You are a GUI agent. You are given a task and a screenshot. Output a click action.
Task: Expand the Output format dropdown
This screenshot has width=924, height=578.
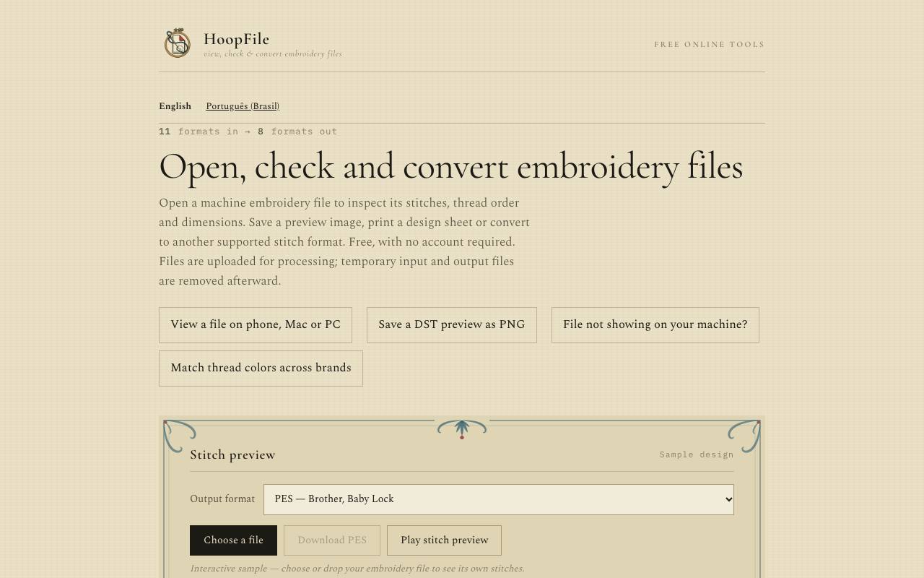click(499, 499)
